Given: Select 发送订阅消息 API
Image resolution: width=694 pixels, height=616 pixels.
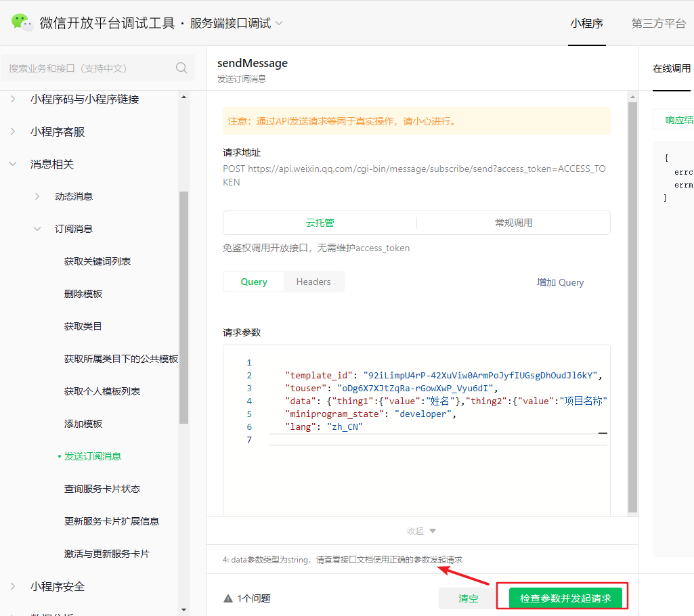Looking at the screenshot, I should pos(93,456).
